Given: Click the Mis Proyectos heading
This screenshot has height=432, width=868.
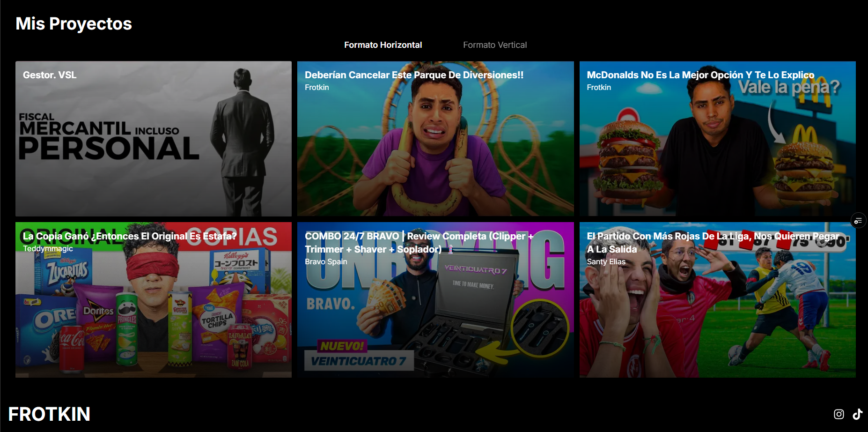Looking at the screenshot, I should (x=74, y=24).
